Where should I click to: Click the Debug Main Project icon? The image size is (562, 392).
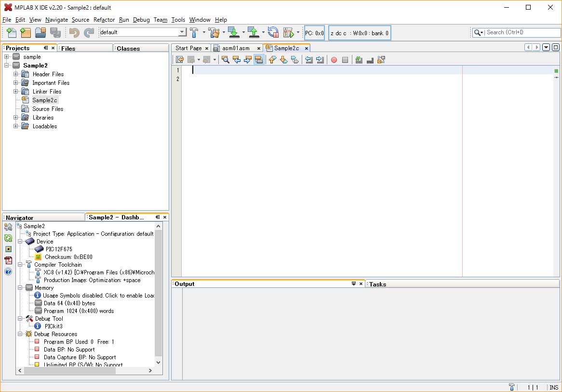click(x=289, y=33)
